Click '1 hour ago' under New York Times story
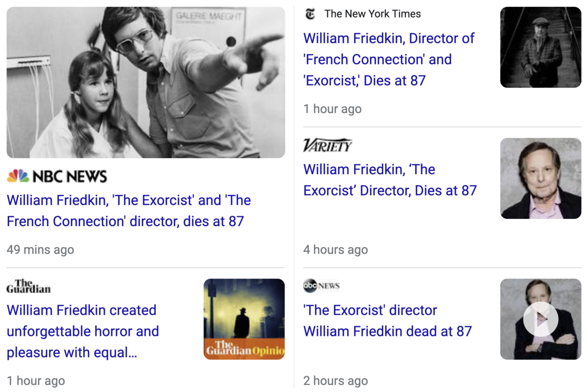 [x=332, y=109]
